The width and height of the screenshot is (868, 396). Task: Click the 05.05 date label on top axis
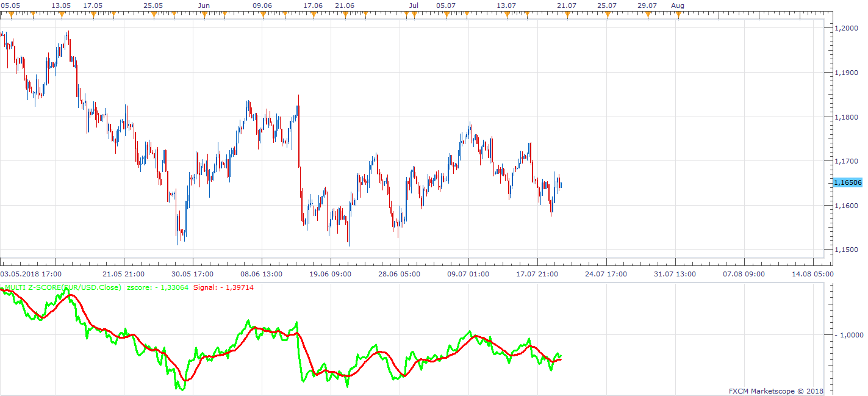[x=10, y=5]
